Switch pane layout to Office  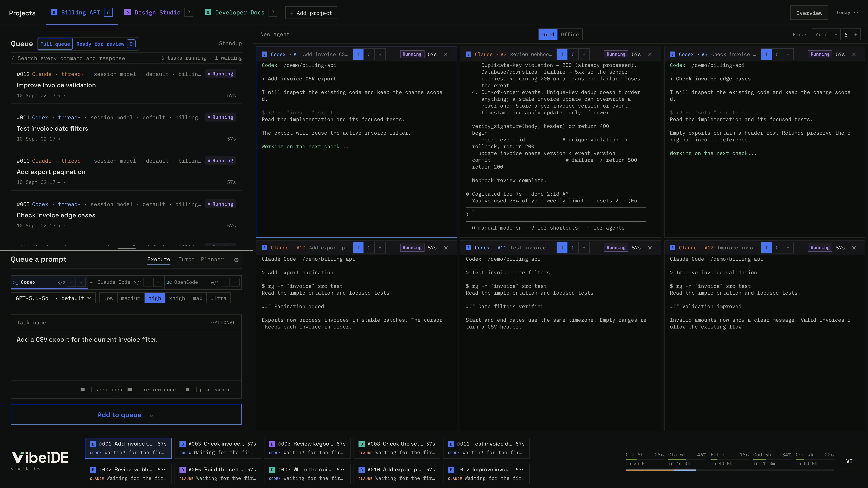pos(569,34)
